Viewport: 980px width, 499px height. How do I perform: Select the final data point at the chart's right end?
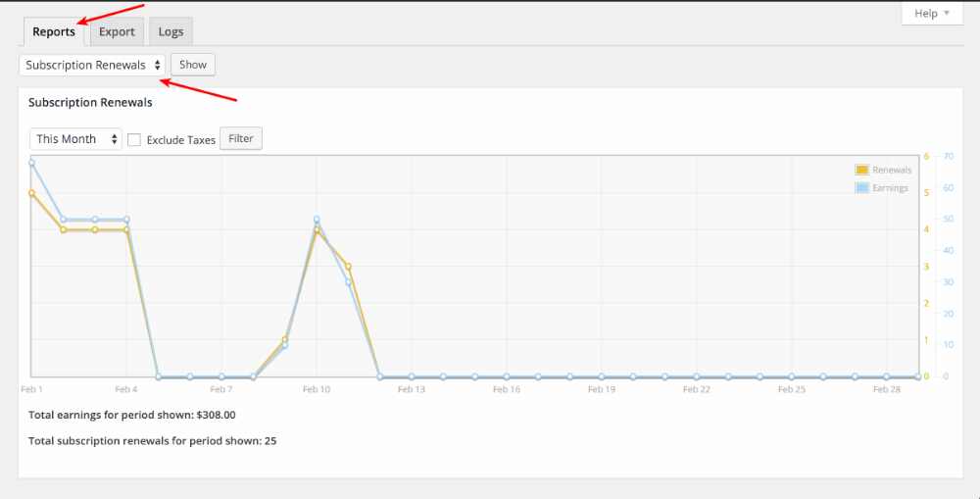[917, 376]
